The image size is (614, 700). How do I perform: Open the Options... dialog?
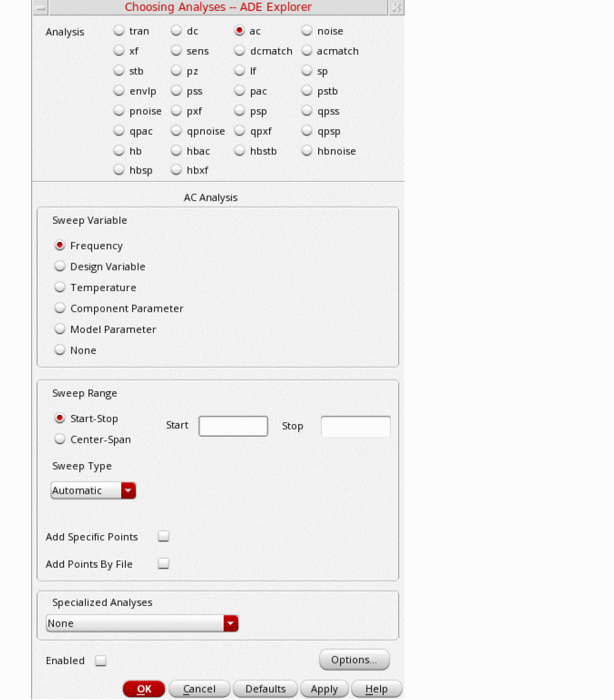pos(355,660)
